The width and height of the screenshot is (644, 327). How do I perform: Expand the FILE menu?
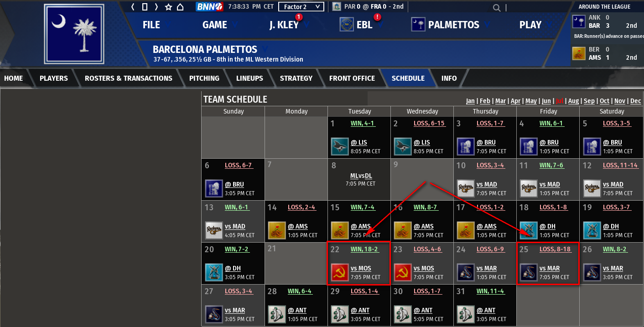click(x=156, y=25)
